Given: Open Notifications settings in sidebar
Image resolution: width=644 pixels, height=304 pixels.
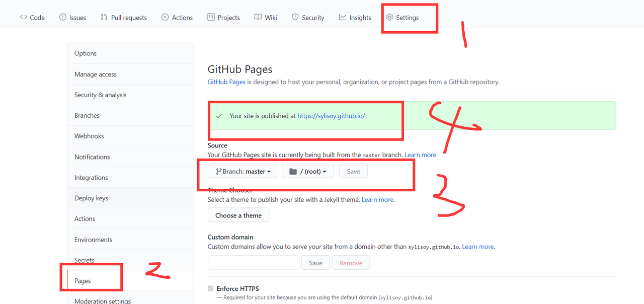Looking at the screenshot, I should click(x=130, y=157).
